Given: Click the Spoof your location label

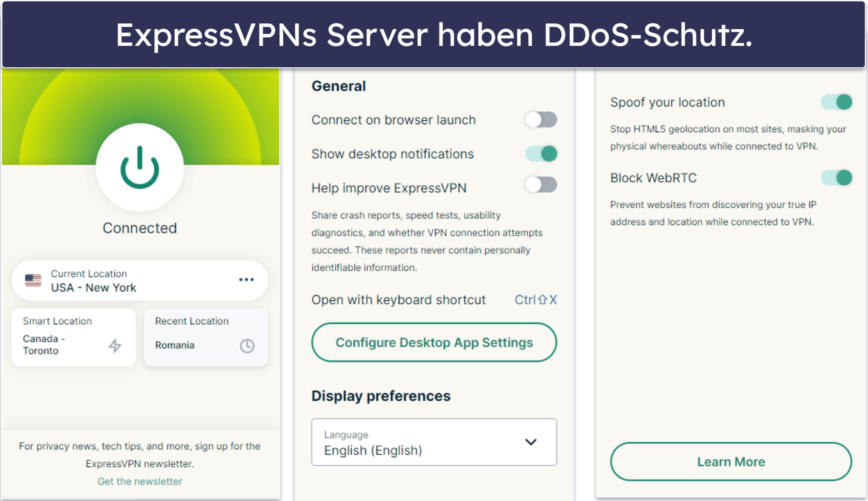Looking at the screenshot, I should pyautogui.click(x=667, y=102).
